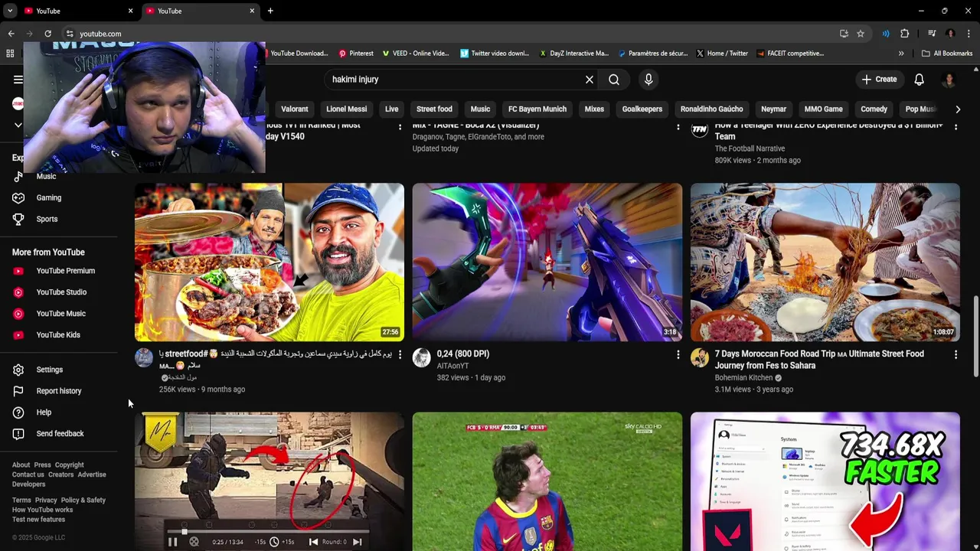The height and width of the screenshot is (551, 980).
Task: Open Test new features link
Action: coord(38,520)
